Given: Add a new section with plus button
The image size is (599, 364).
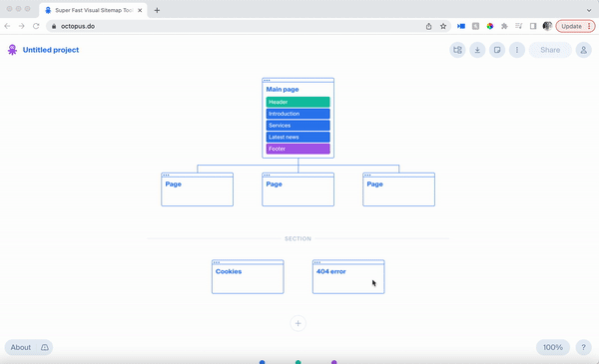Looking at the screenshot, I should coord(298,323).
